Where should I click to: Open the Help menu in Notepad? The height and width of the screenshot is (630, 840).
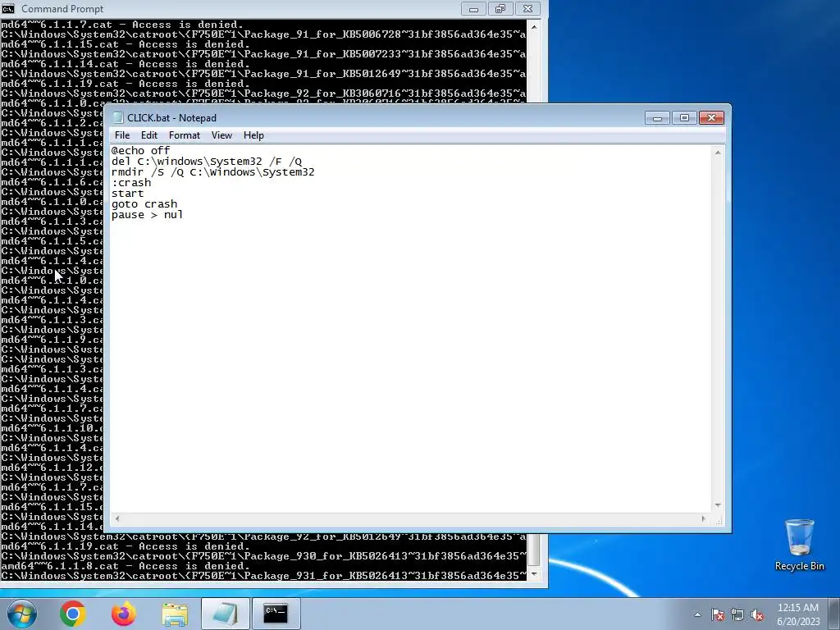pos(253,135)
